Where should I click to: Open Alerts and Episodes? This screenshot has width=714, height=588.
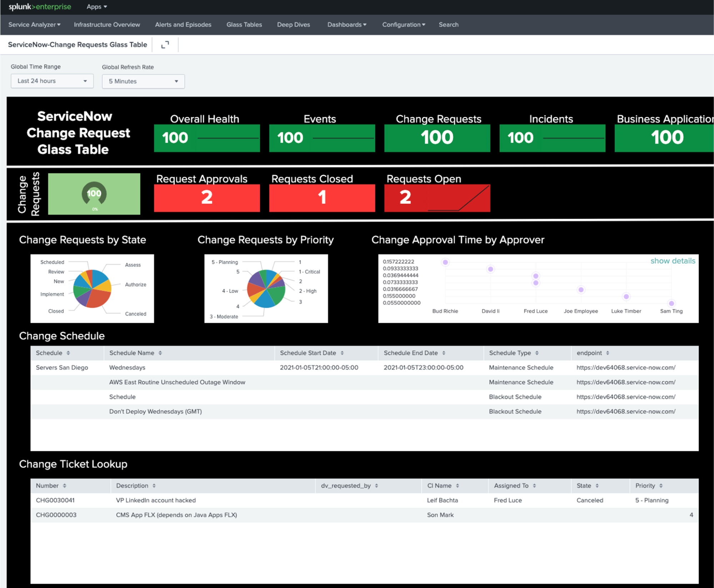pos(183,25)
